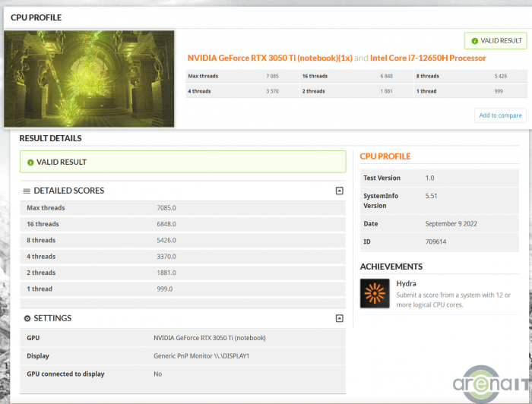Click the Hydra achievement title
532x404 pixels.
click(406, 284)
